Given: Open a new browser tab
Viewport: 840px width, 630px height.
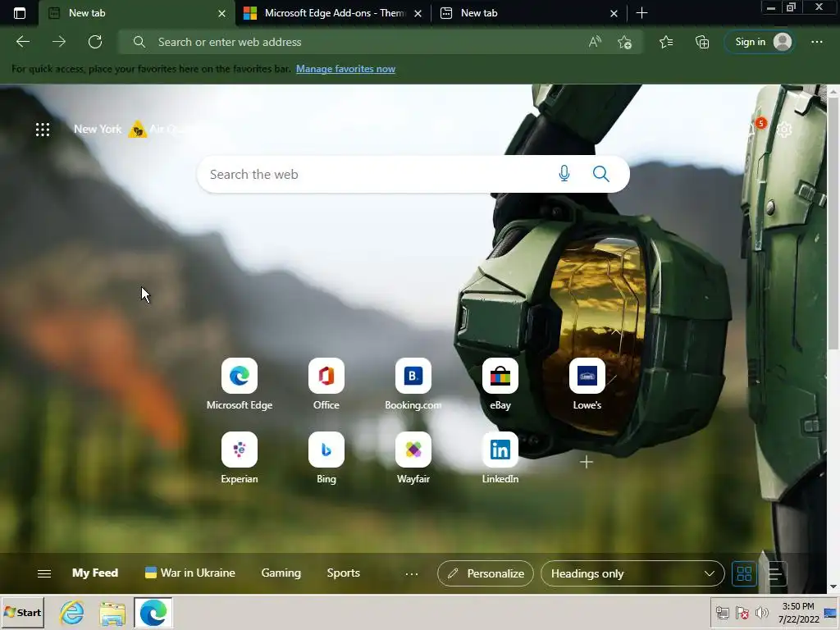Looking at the screenshot, I should click(641, 13).
